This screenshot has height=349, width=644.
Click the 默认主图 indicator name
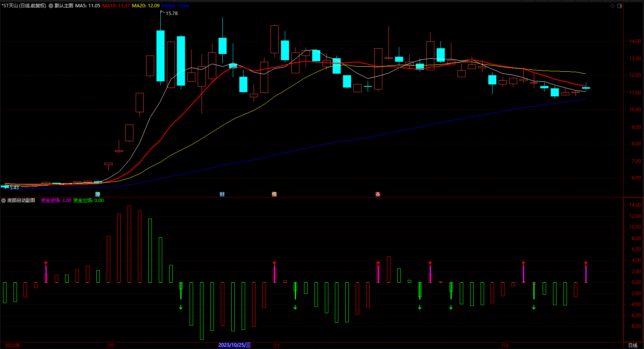pyautogui.click(x=64, y=6)
